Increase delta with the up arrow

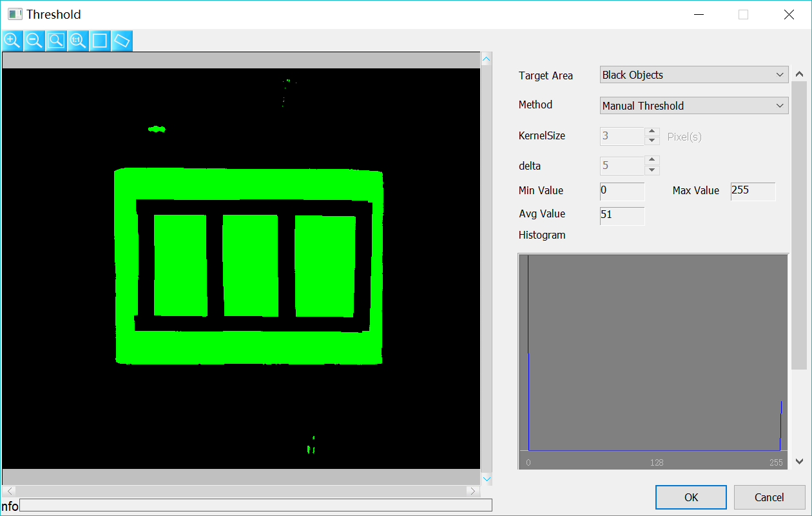tap(652, 161)
